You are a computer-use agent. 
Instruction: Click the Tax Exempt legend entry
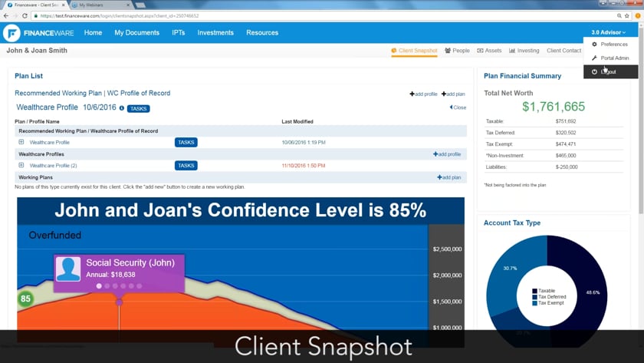coord(548,303)
